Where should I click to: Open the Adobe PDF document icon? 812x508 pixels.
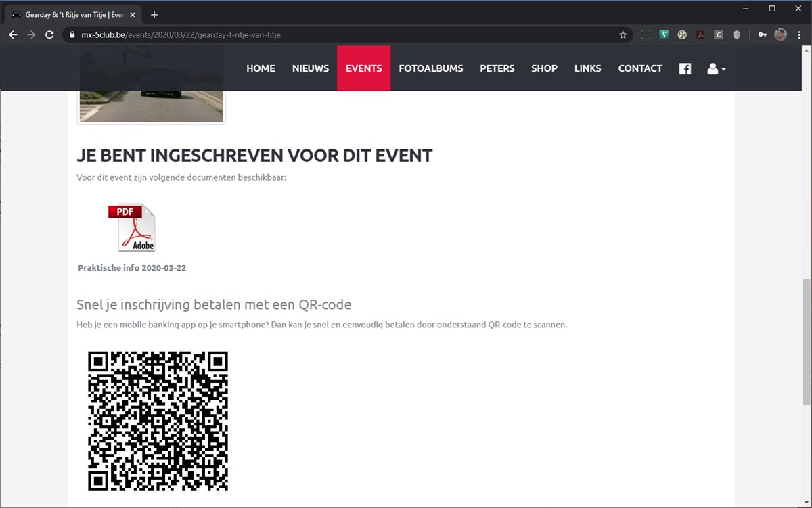click(x=132, y=227)
